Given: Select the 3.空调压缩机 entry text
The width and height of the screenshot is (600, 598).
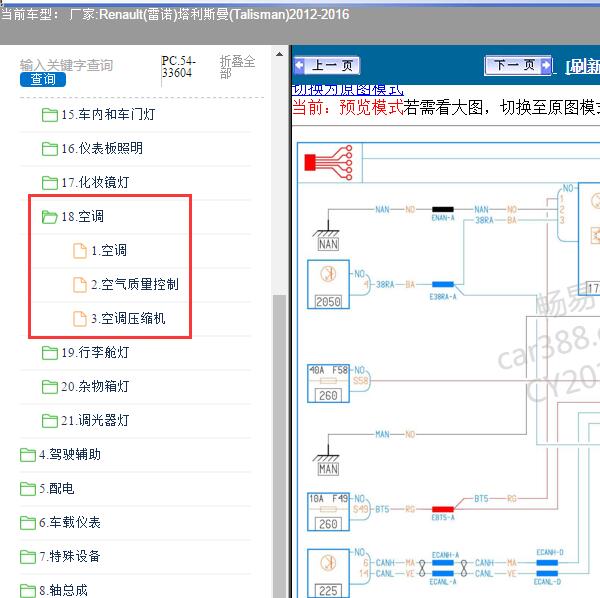Looking at the screenshot, I should [128, 319].
